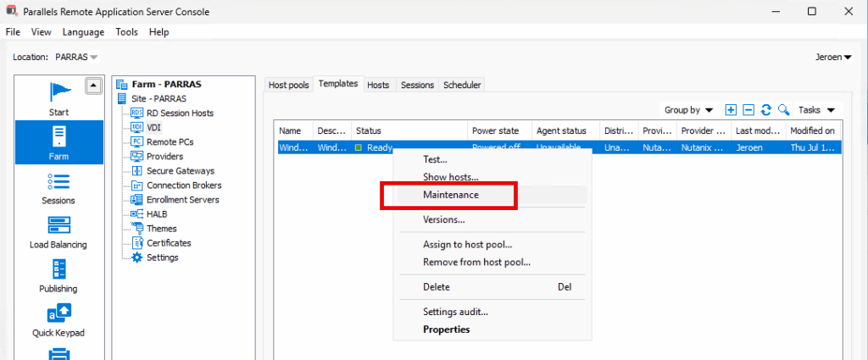Select the Connection Brokers tree item
Screen dimensions: 868x360
point(184,186)
